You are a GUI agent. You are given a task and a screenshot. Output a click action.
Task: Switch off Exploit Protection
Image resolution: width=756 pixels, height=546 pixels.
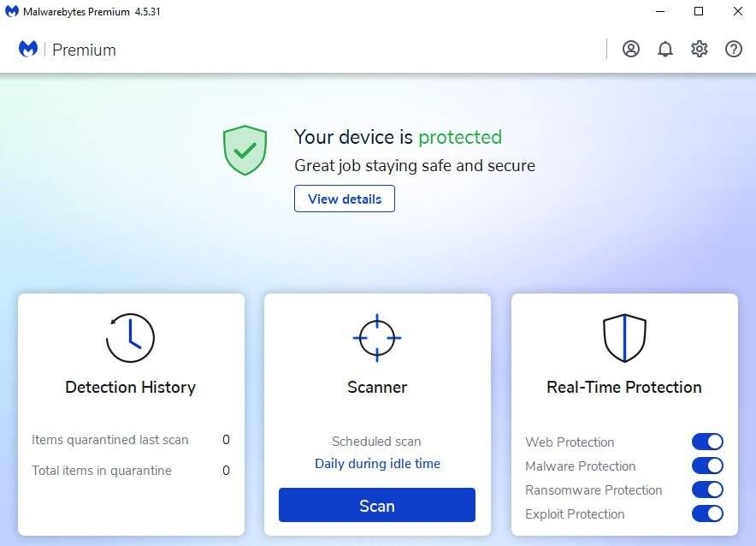[x=707, y=513]
